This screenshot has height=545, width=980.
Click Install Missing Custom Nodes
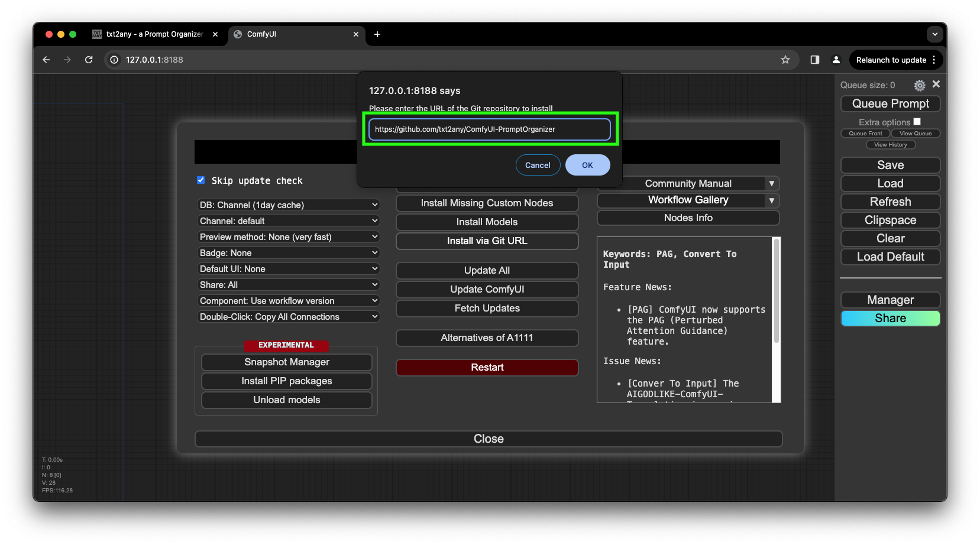[x=487, y=203]
